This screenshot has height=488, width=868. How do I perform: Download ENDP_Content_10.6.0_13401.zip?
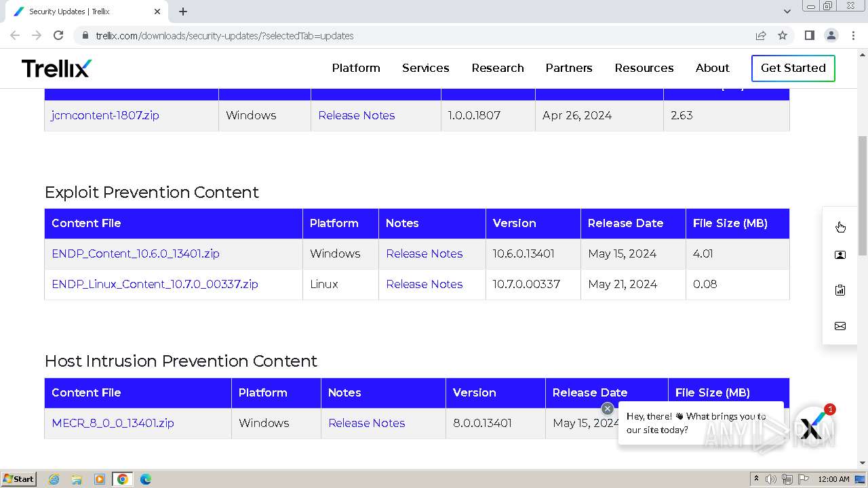pos(136,253)
